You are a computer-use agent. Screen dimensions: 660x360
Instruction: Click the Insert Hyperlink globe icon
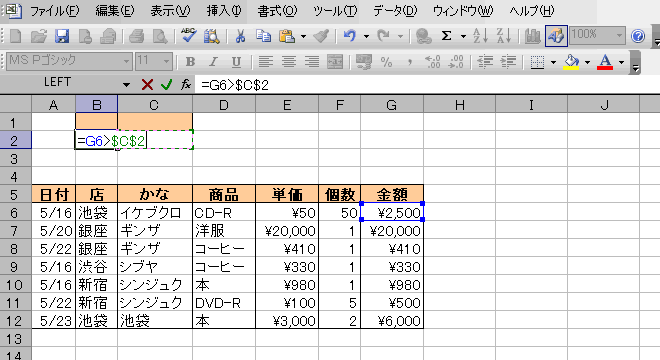tap(423, 36)
